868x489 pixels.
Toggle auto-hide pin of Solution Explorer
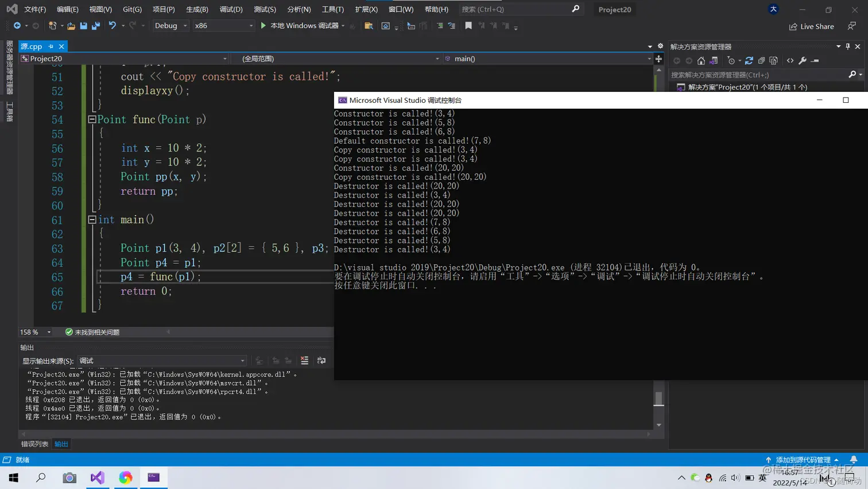tap(847, 47)
